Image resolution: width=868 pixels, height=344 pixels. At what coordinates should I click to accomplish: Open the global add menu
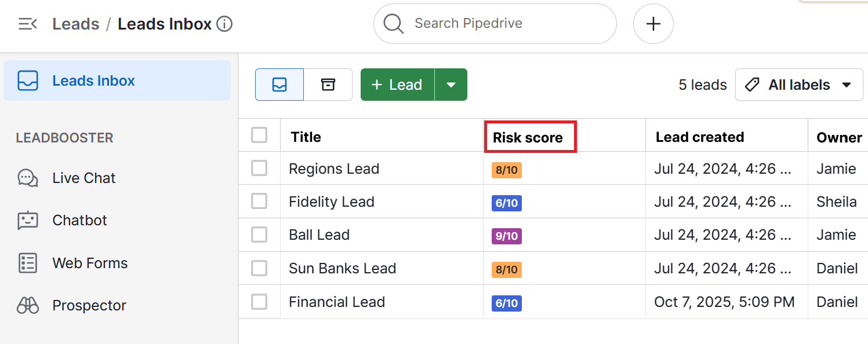tap(653, 24)
